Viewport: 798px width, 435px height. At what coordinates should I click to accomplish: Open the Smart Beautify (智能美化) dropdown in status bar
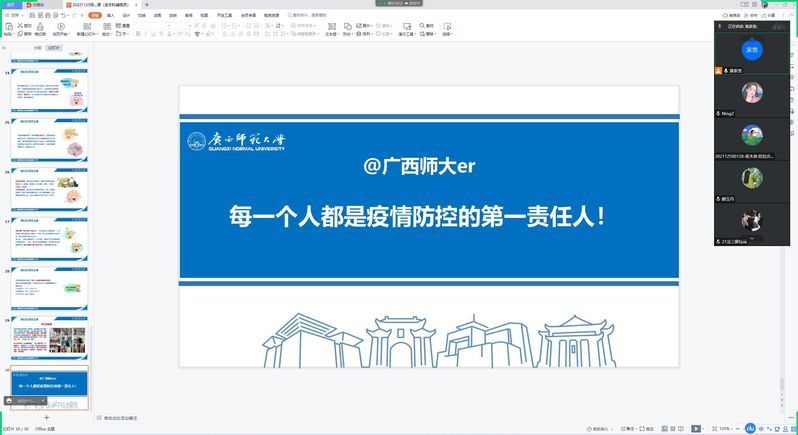601,429
